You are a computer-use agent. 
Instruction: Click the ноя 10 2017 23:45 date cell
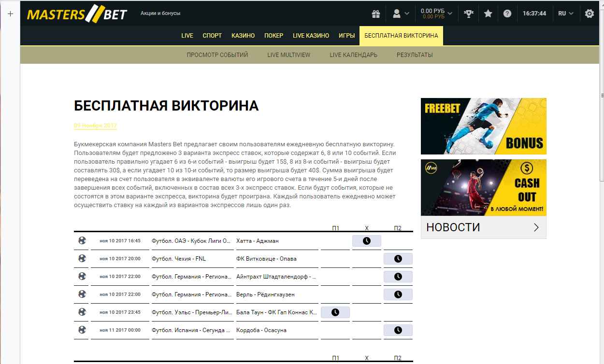(x=120, y=312)
